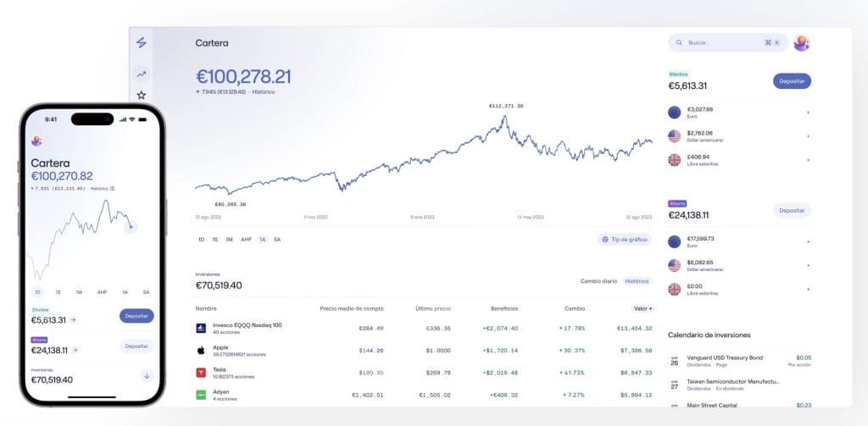Screen dimensions: 868x426
Task: Open the star favorites sidebar icon
Action: [142, 95]
